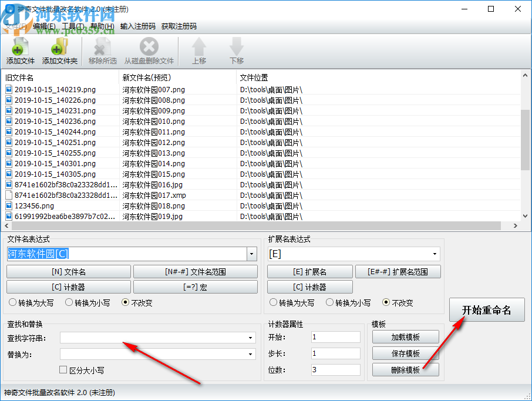532x401 pixels.
Task: Click the old filename column header
Action: coord(61,77)
